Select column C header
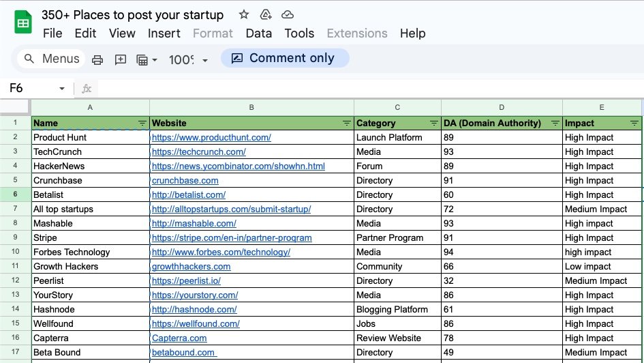 tap(397, 108)
